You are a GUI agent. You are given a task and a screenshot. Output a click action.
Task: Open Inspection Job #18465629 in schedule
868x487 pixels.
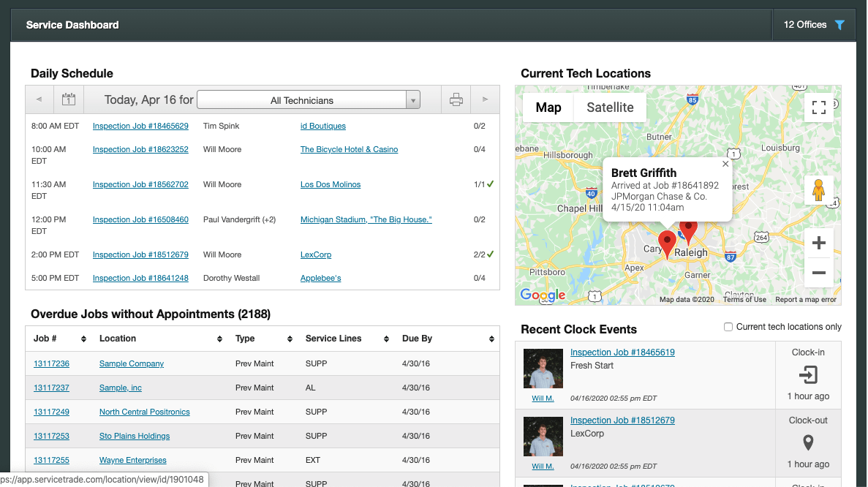tap(140, 127)
